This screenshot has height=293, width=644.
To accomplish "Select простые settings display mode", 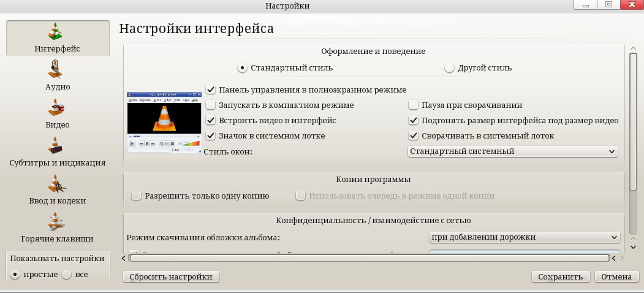I will pos(15,275).
